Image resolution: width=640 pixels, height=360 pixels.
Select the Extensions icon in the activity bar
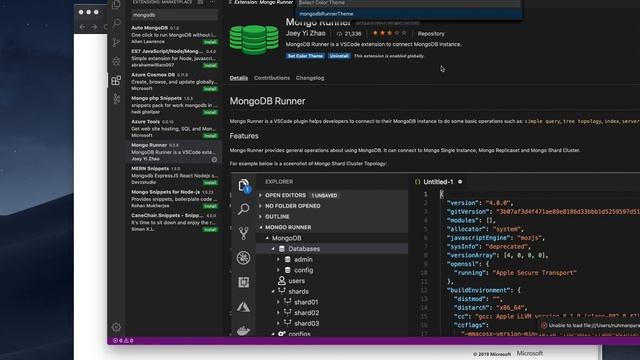pos(116,80)
